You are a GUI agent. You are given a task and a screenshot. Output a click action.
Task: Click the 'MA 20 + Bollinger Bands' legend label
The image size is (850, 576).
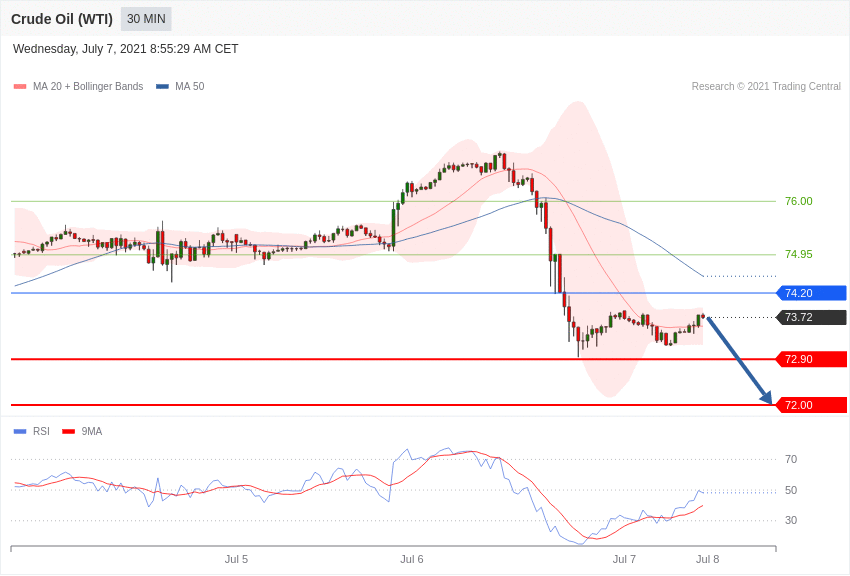[88, 87]
